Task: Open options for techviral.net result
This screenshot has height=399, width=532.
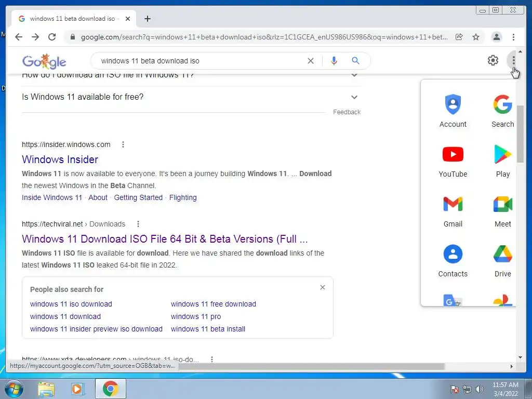Action: [x=138, y=224]
